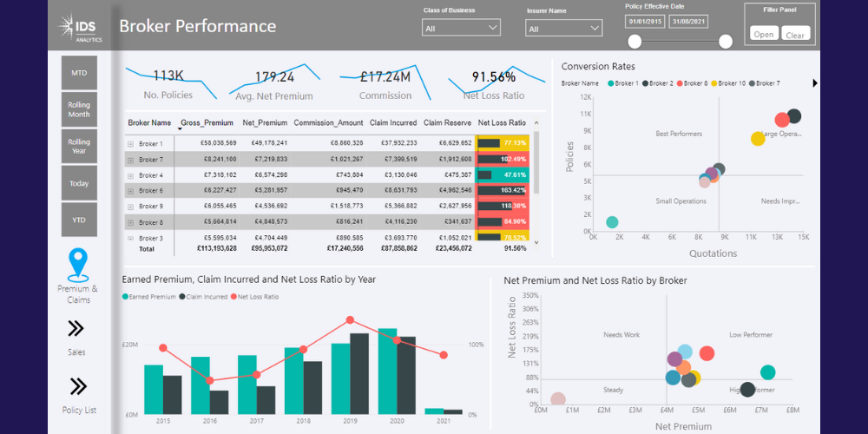Image resolution: width=868 pixels, height=434 pixels.
Task: Toggle the Rolling Year period filter
Action: click(79, 147)
